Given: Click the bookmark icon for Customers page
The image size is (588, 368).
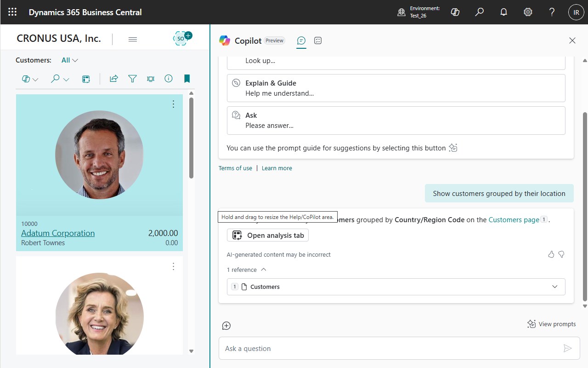Looking at the screenshot, I should click(x=187, y=79).
